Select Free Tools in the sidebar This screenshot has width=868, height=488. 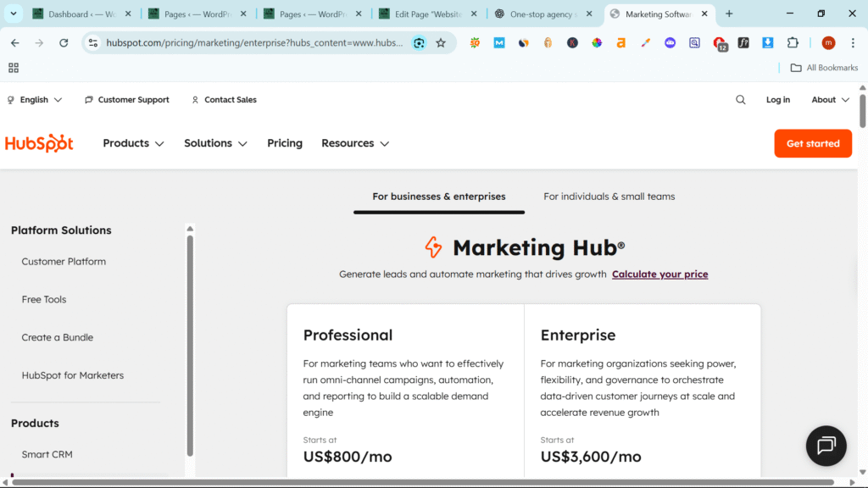tap(44, 300)
